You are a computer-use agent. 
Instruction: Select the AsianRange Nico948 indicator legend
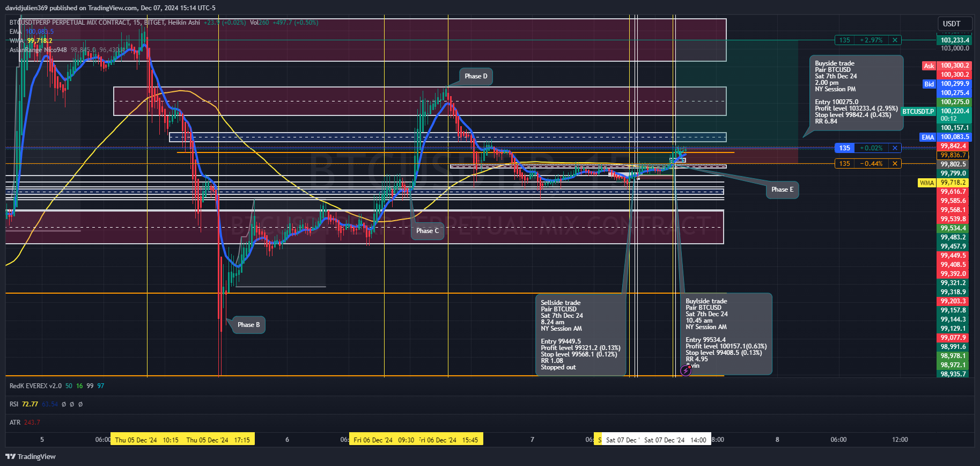38,50
